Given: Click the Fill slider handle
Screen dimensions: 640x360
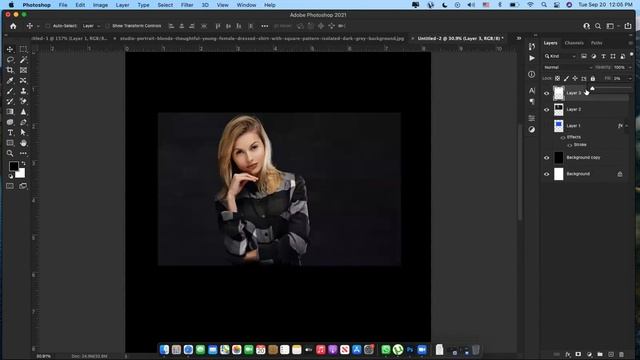Looking at the screenshot, I should pos(592,88).
